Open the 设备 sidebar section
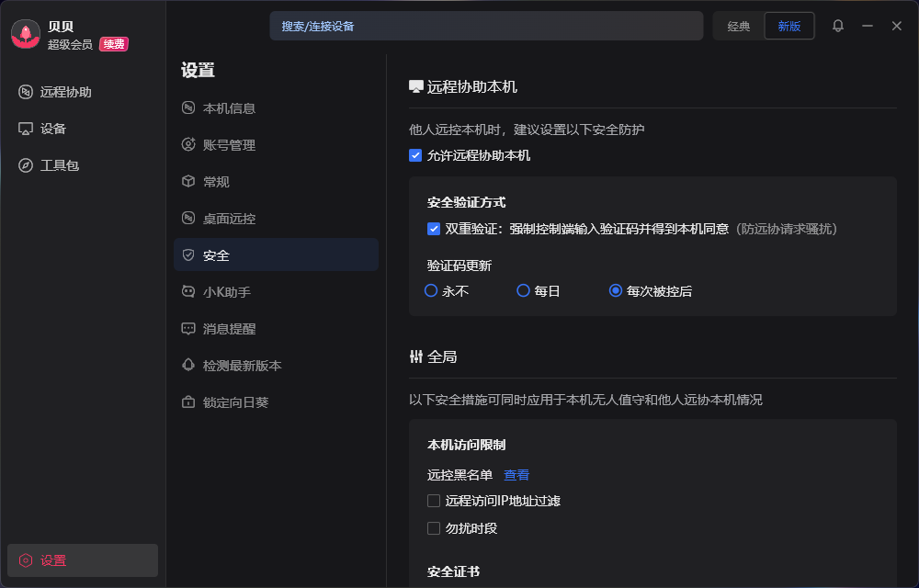919x588 pixels. pyautogui.click(x=53, y=129)
